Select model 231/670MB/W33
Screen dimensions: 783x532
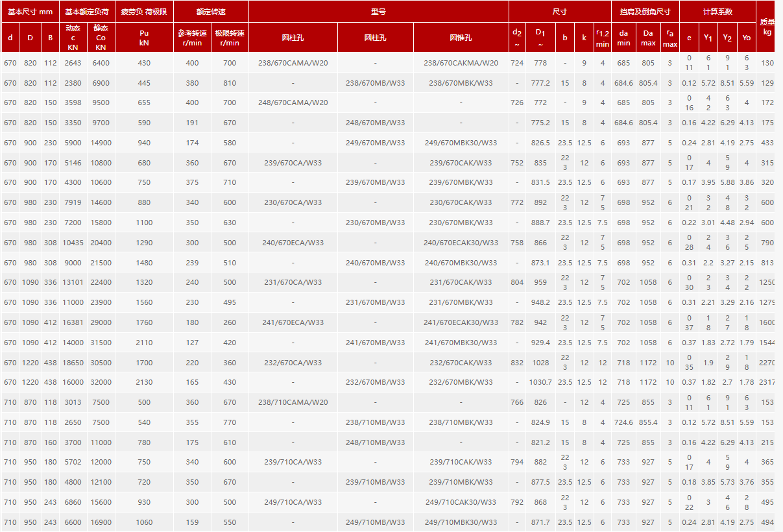[375, 302]
